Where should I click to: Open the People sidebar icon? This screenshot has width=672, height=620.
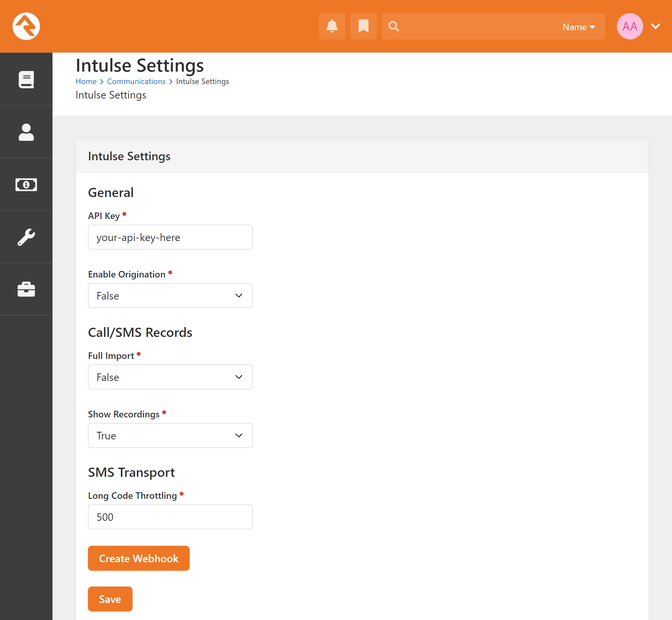pos(26,132)
